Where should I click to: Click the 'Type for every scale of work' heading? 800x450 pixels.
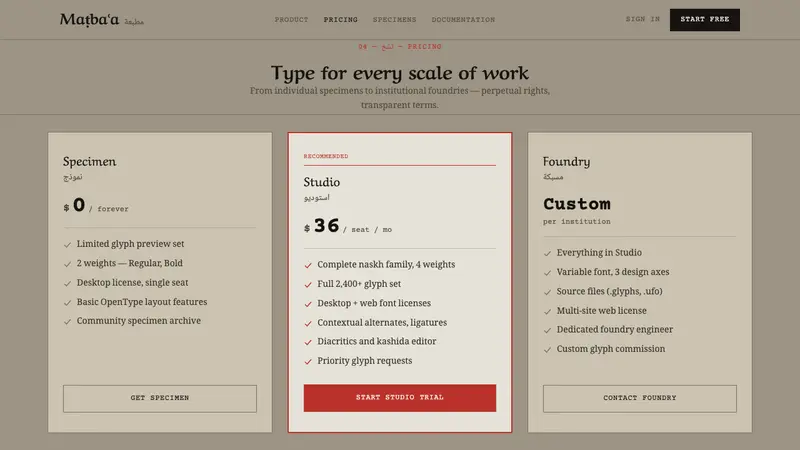pos(399,73)
